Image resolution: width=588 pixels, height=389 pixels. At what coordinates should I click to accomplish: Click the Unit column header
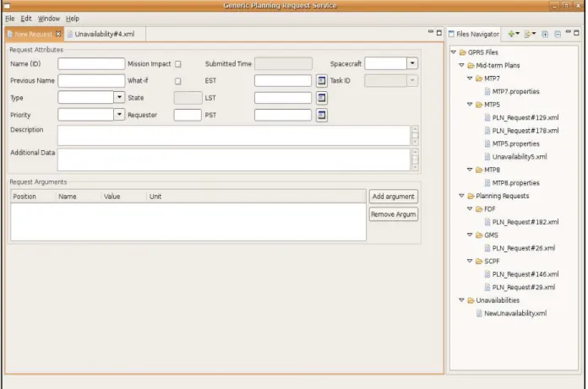pos(256,197)
